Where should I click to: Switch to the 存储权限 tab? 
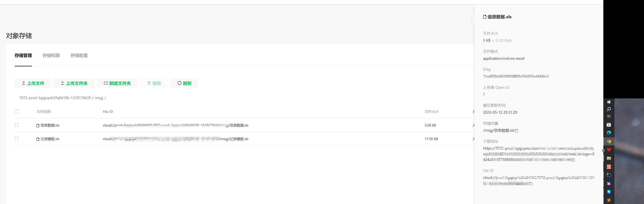(51, 55)
